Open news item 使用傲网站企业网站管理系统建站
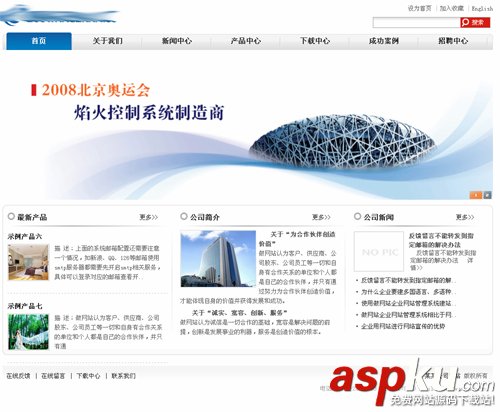 coord(408,303)
